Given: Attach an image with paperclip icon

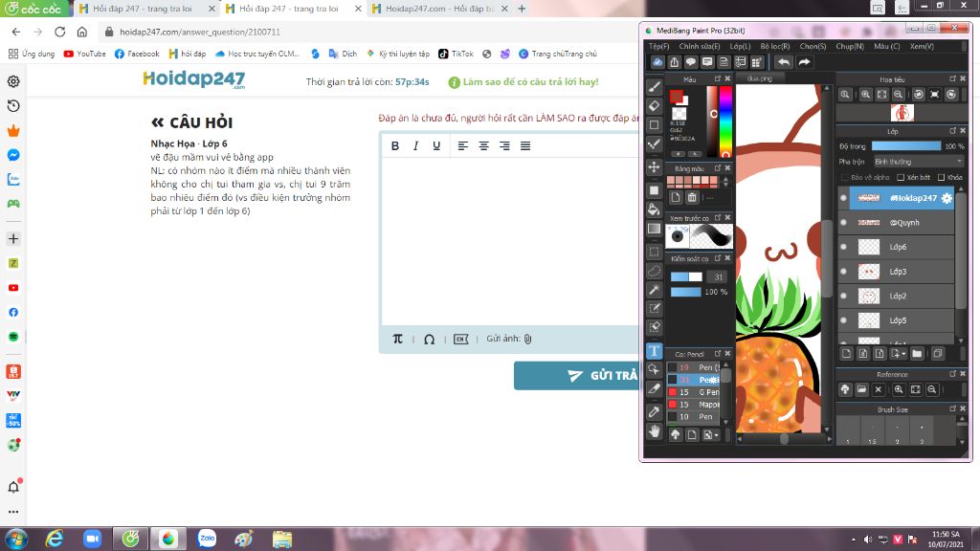Looking at the screenshot, I should 527,339.
